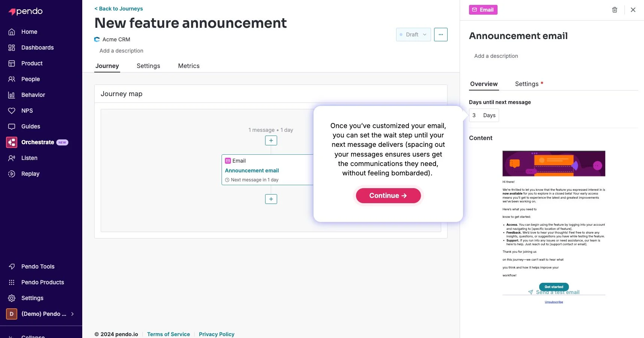
Task: Open the Draft status dropdown
Action: 413,35
